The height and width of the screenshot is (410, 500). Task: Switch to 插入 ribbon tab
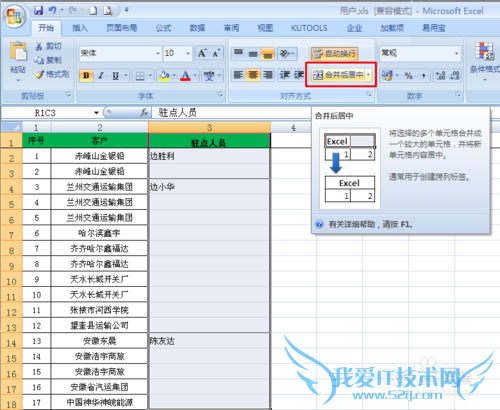point(80,28)
